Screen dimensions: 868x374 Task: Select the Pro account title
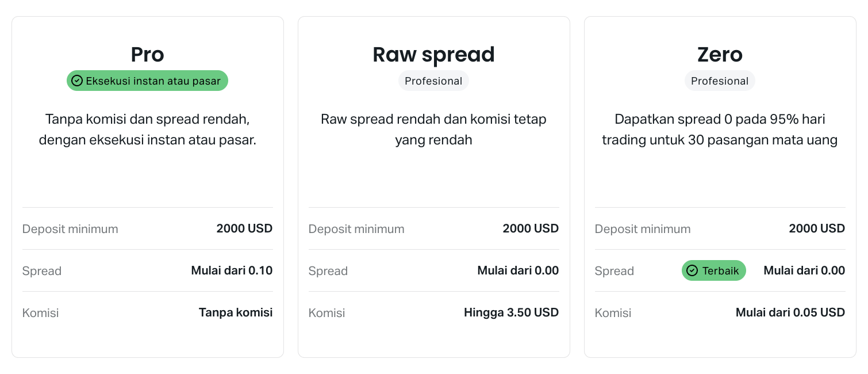(x=148, y=55)
